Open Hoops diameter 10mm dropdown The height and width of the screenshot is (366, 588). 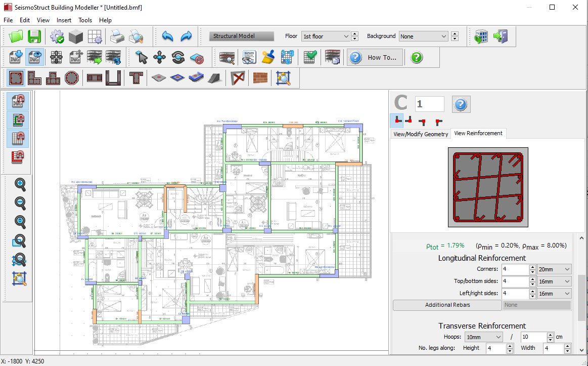click(x=483, y=337)
